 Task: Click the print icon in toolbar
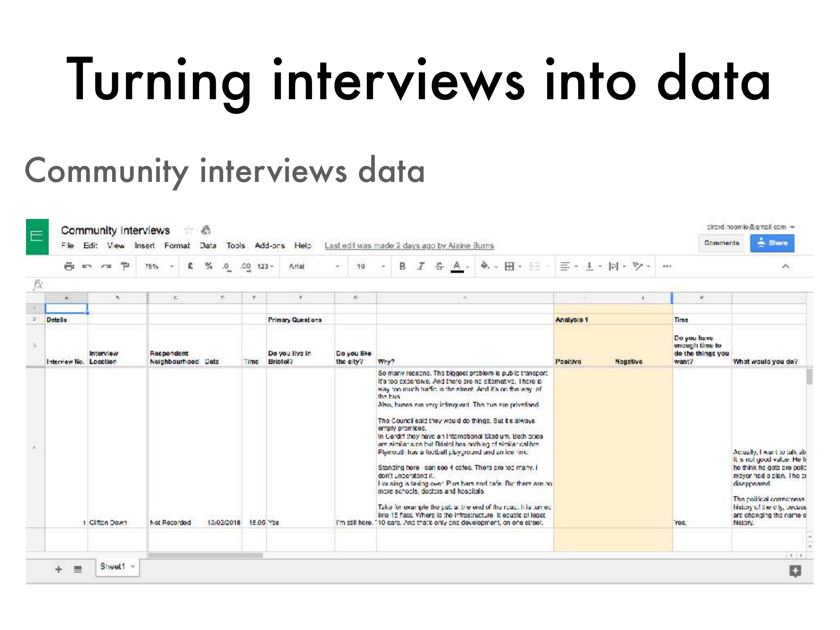coord(69,267)
